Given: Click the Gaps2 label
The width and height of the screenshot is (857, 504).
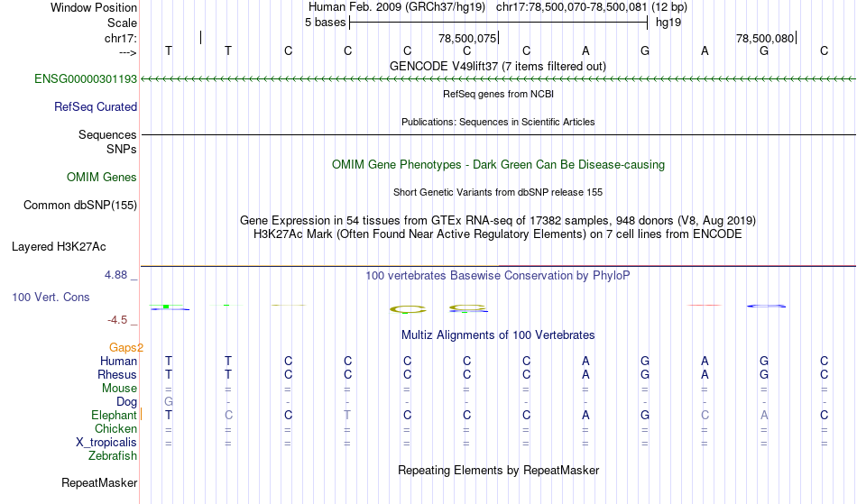Looking at the screenshot, I should (125, 347).
